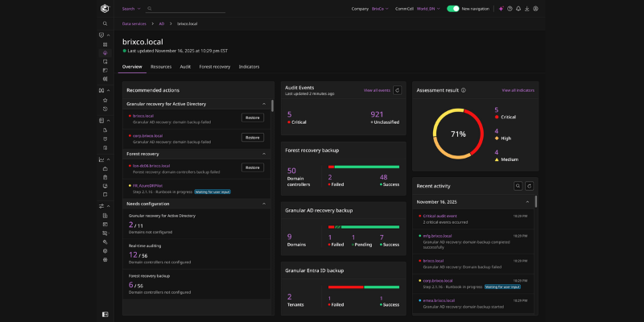Open the help question mark icon
This screenshot has height=322, width=644.
(510, 9)
